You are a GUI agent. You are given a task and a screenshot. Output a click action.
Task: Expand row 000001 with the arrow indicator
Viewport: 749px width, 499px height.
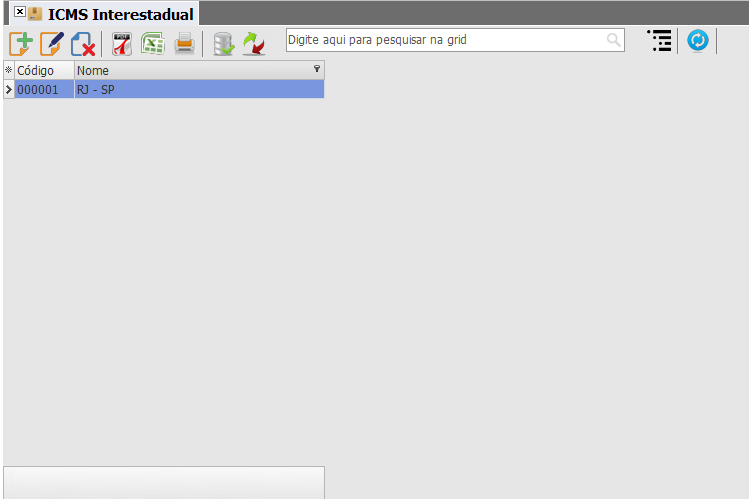pos(9,89)
